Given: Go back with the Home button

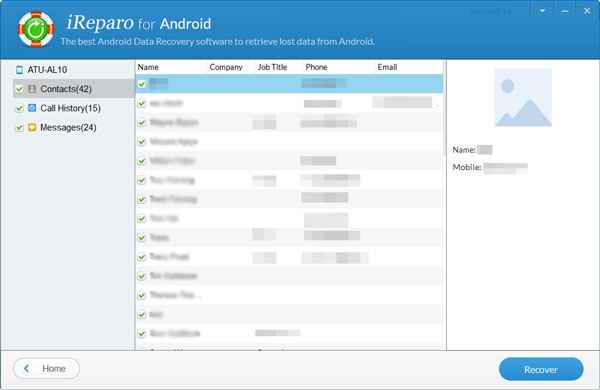Looking at the screenshot, I should (47, 369).
